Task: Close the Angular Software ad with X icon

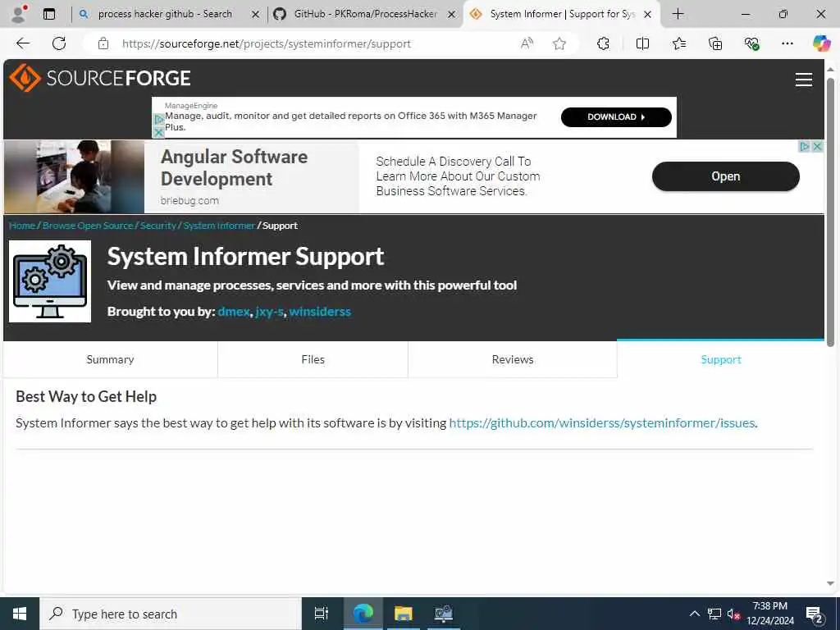Action: pos(818,146)
